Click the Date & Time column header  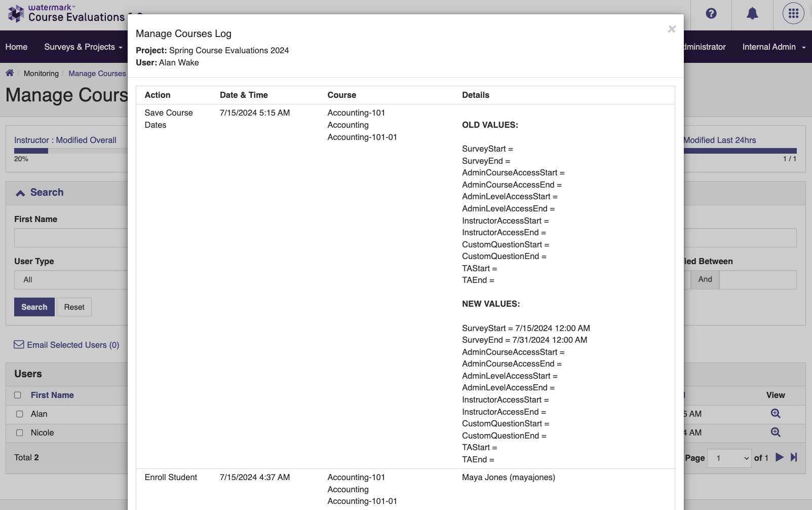(x=244, y=95)
